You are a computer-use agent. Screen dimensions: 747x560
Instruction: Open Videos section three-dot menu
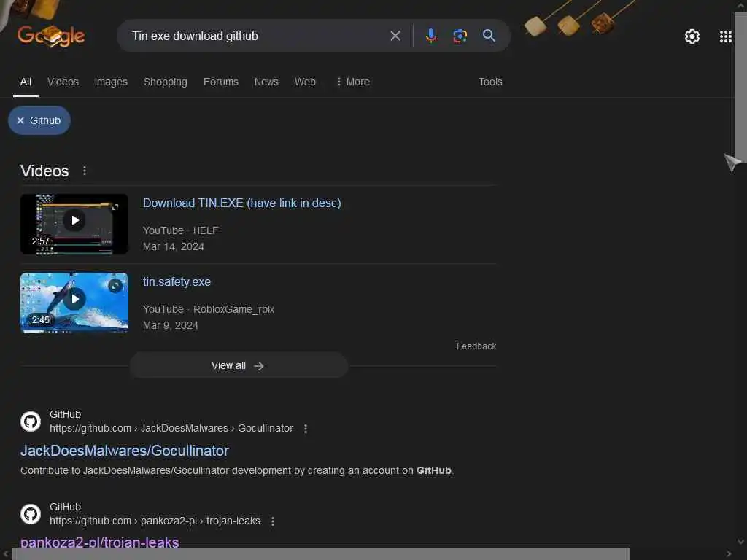point(85,171)
